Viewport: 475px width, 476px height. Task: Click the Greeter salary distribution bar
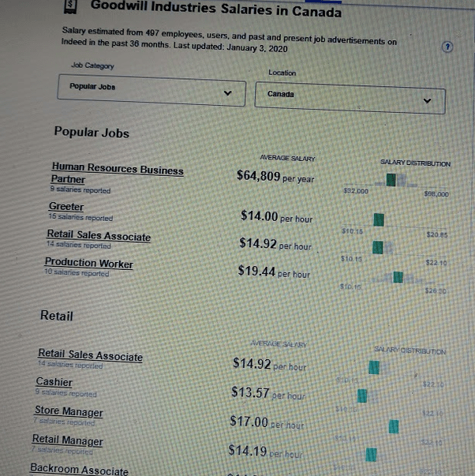click(x=379, y=219)
